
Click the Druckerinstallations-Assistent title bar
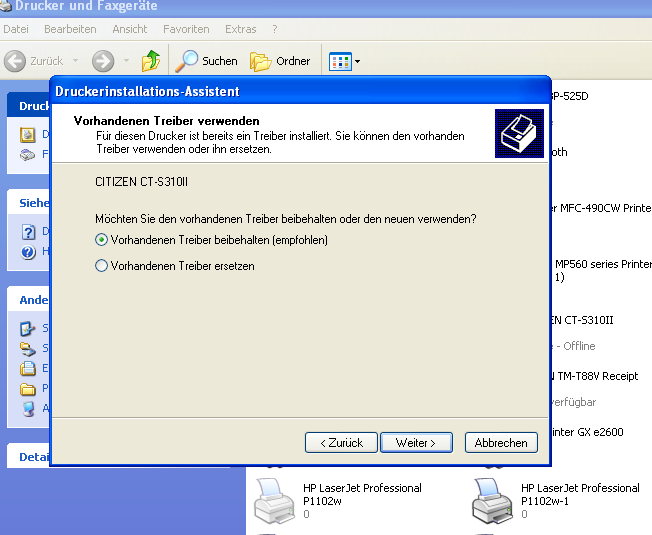(x=300, y=91)
